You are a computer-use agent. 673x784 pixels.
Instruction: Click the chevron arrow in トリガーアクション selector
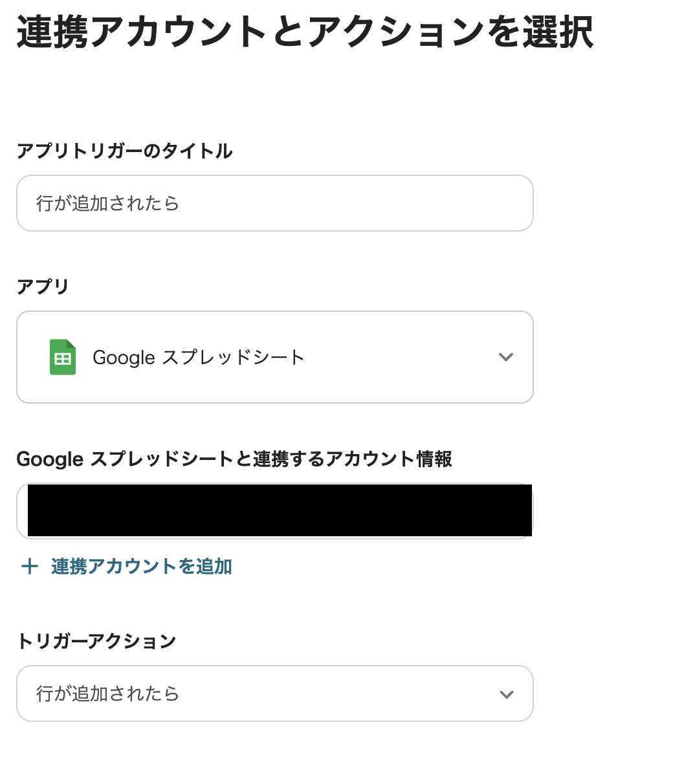point(506,694)
